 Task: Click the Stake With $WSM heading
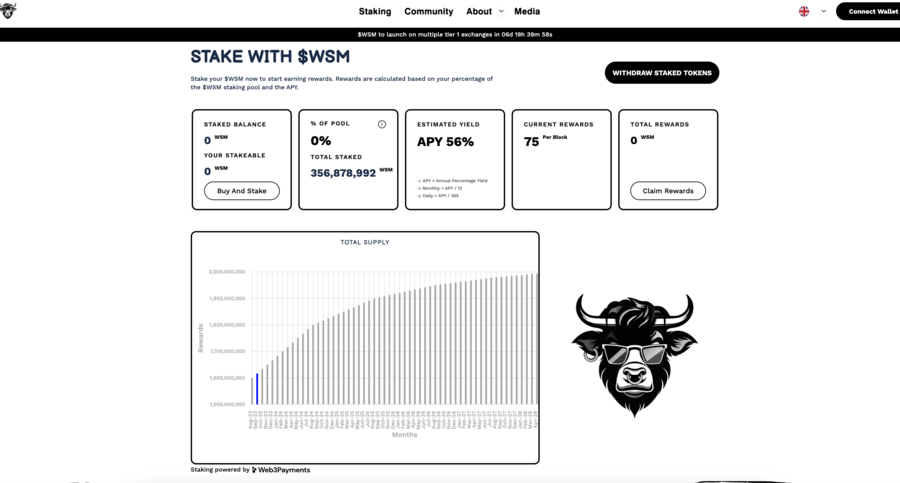(x=270, y=56)
